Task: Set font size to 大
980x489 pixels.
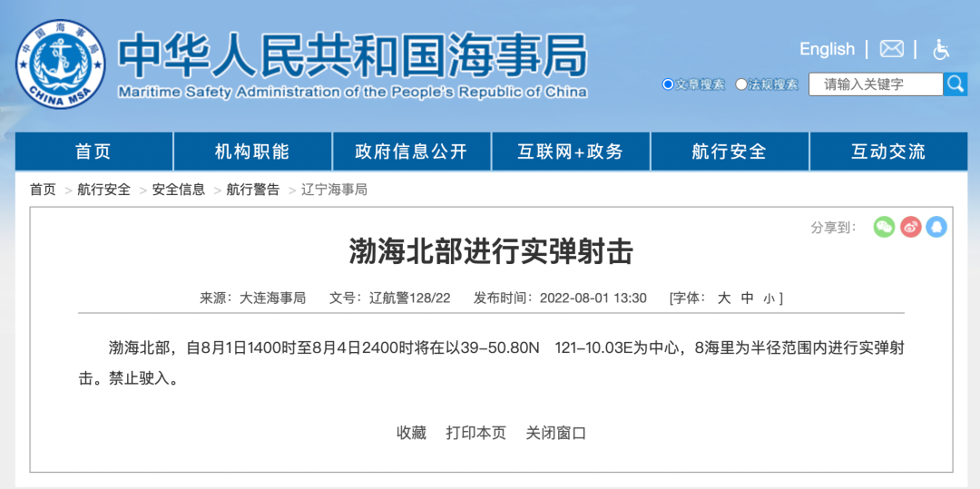Action: pos(724,298)
